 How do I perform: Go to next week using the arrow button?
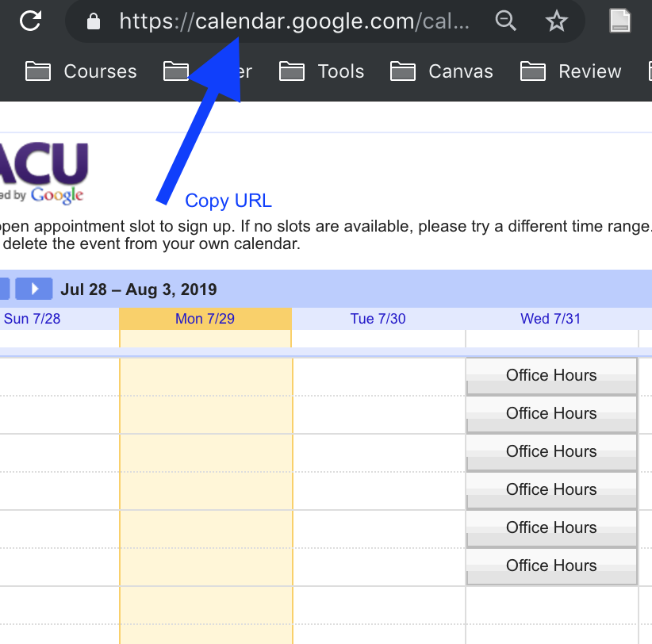pos(34,289)
